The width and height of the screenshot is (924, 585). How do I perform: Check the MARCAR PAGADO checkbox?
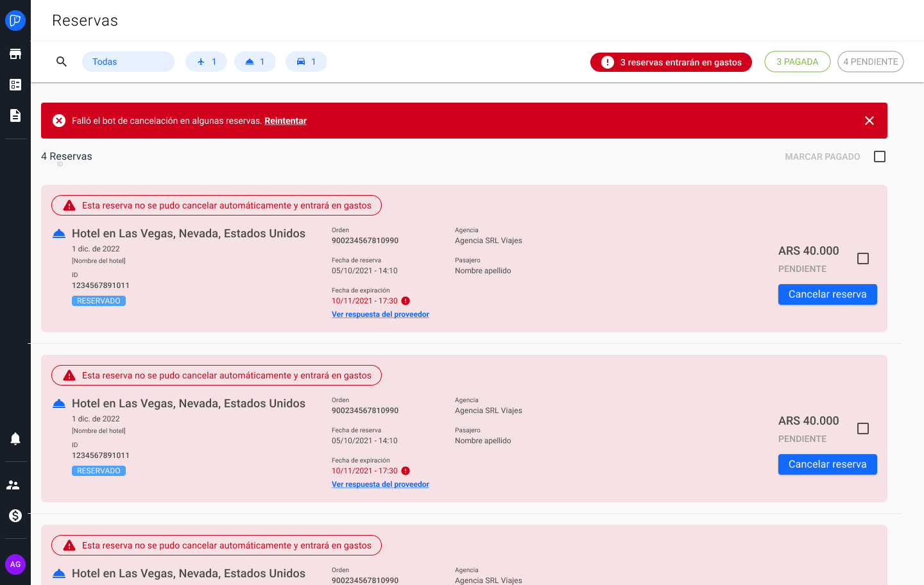879,156
